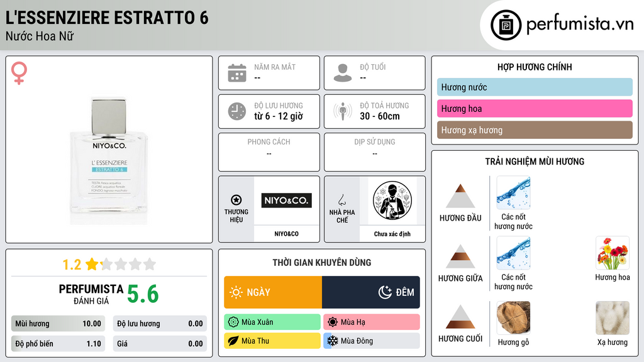Click the '30 - 60cm' sillage value
The image size is (644, 362).
pyautogui.click(x=379, y=116)
